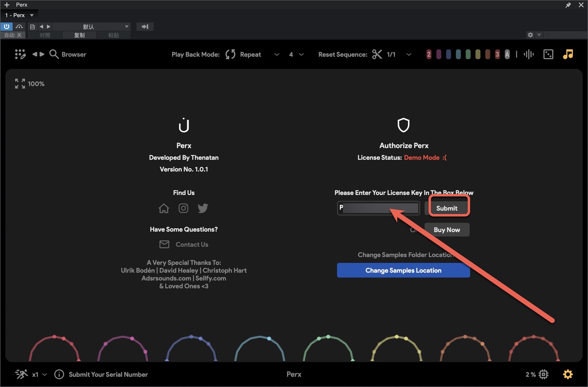Click the dice randomize icon
This screenshot has width=588, height=387.
tap(548, 54)
